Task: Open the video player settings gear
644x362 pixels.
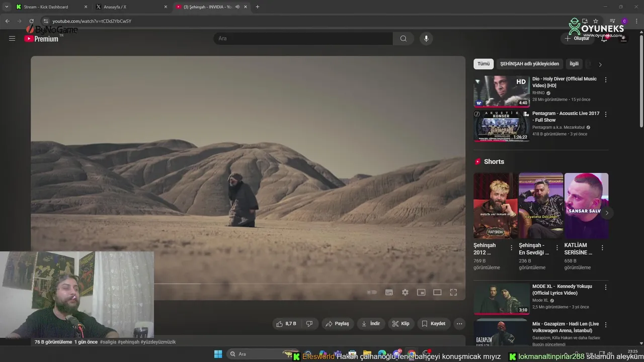Action: [405, 292]
